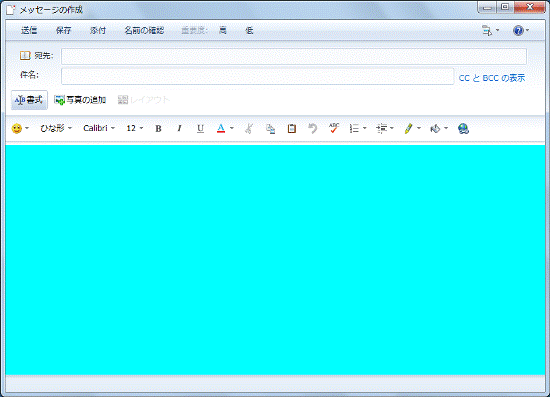Viewport: 550px width, 397px height.
Task: Click the globe insert hyperlink icon
Action: pyautogui.click(x=463, y=129)
